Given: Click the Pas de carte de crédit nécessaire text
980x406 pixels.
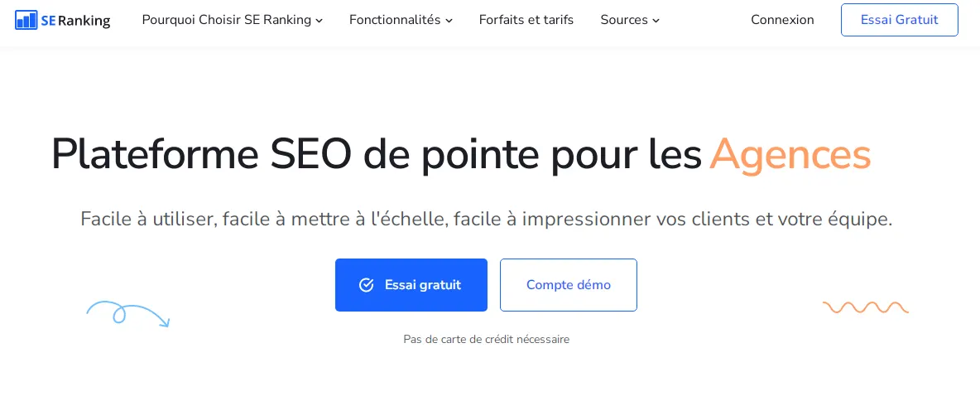Looking at the screenshot, I should coord(486,340).
